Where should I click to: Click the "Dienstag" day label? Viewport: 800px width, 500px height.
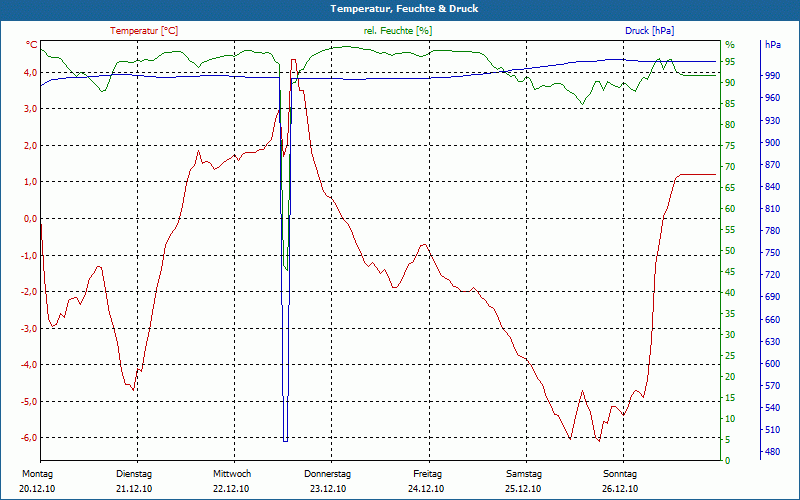click(134, 474)
